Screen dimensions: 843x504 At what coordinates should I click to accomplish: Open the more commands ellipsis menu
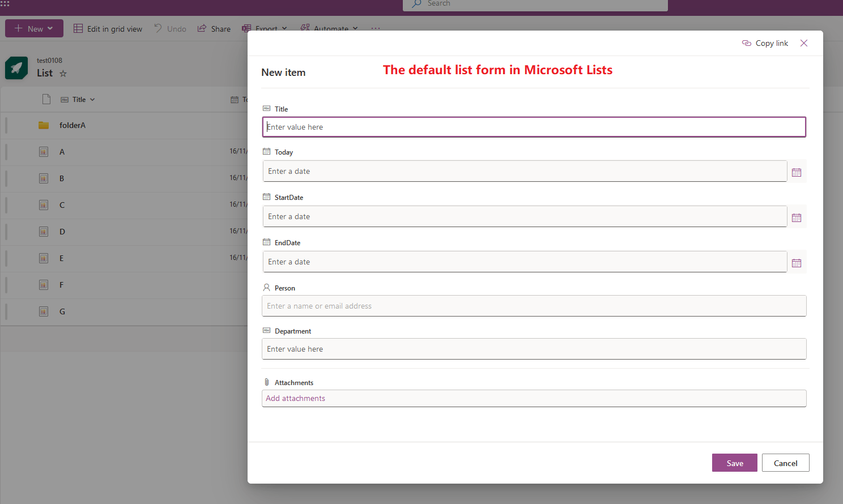(376, 29)
